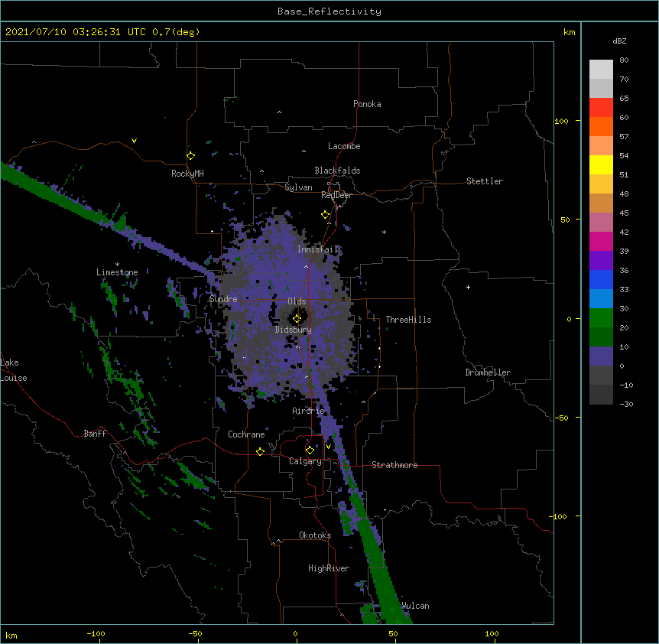The height and width of the screenshot is (644, 659).
Task: Click the yellow diamond marker at Calgary
Action: click(x=310, y=450)
